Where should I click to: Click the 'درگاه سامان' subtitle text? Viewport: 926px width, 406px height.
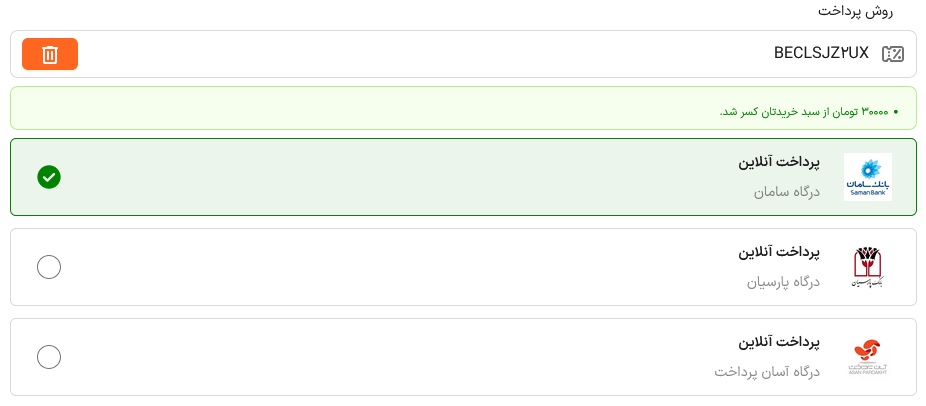click(x=786, y=191)
